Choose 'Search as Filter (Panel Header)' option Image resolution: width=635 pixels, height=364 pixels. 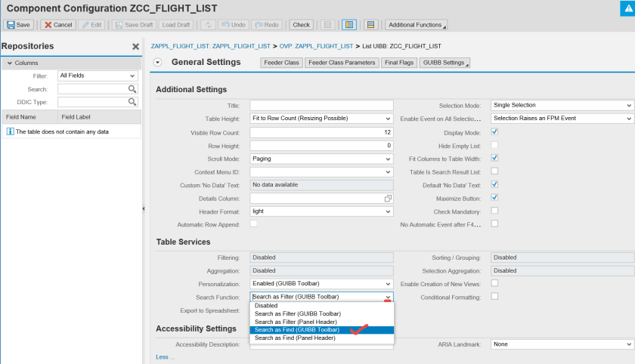[295, 322]
